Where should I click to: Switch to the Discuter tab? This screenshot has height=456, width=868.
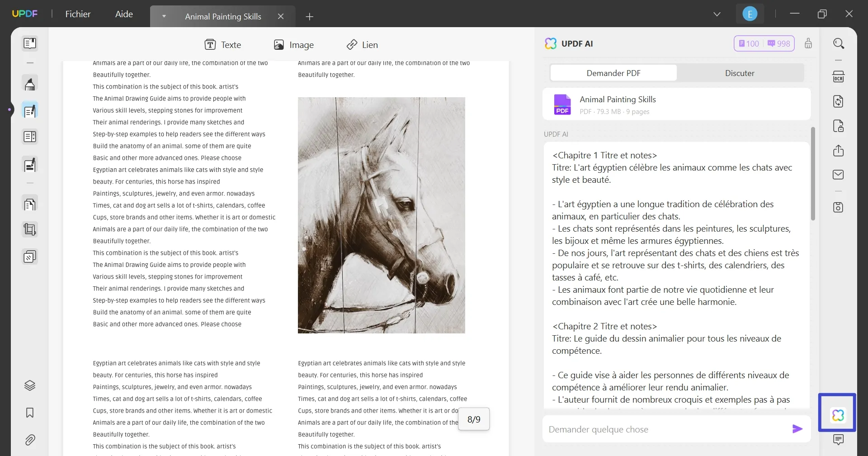740,72
